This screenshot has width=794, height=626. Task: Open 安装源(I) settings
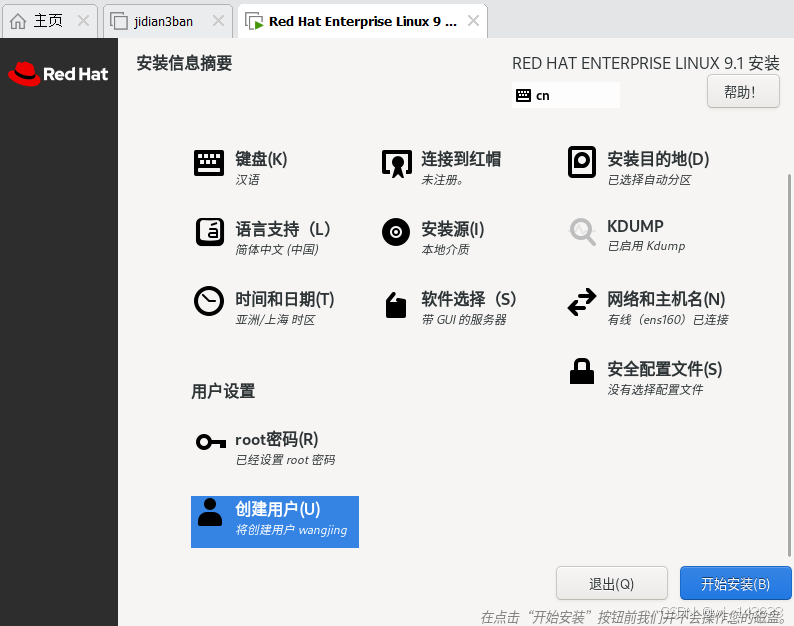[453, 229]
